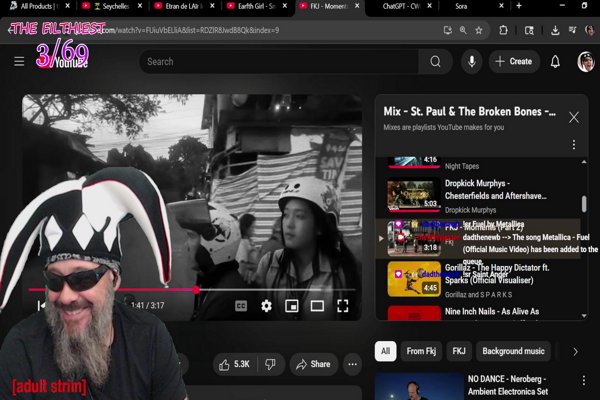Select the Background music filter chip
The width and height of the screenshot is (600, 400).
[x=513, y=351]
